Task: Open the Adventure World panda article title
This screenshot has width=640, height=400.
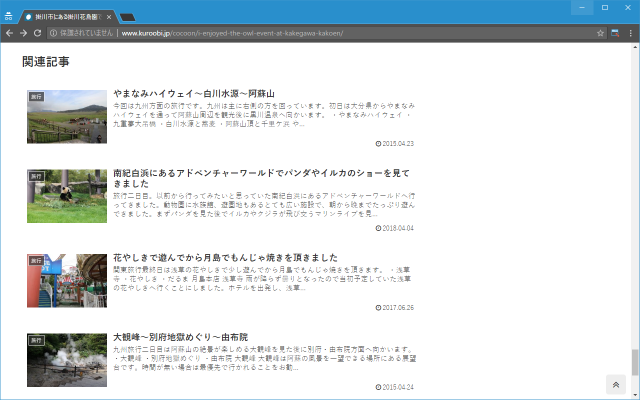Action: pyautogui.click(x=261, y=178)
